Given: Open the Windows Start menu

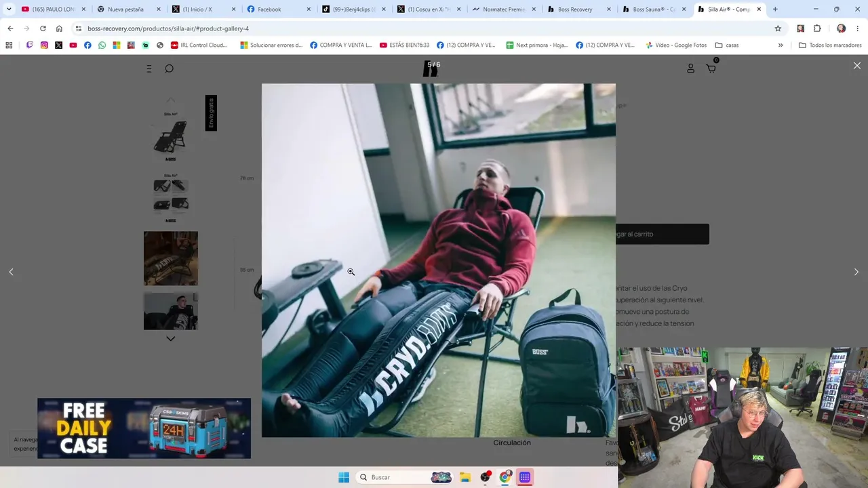Looking at the screenshot, I should (x=344, y=477).
